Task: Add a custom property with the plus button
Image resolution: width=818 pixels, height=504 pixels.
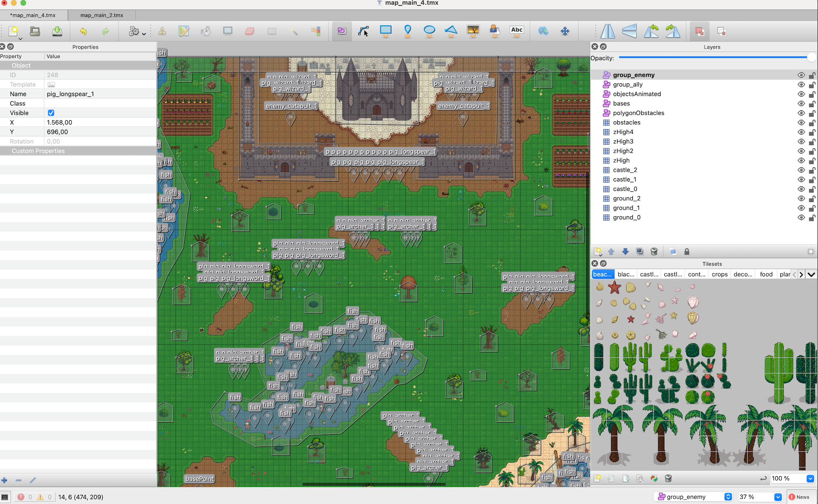Action: pyautogui.click(x=4, y=480)
